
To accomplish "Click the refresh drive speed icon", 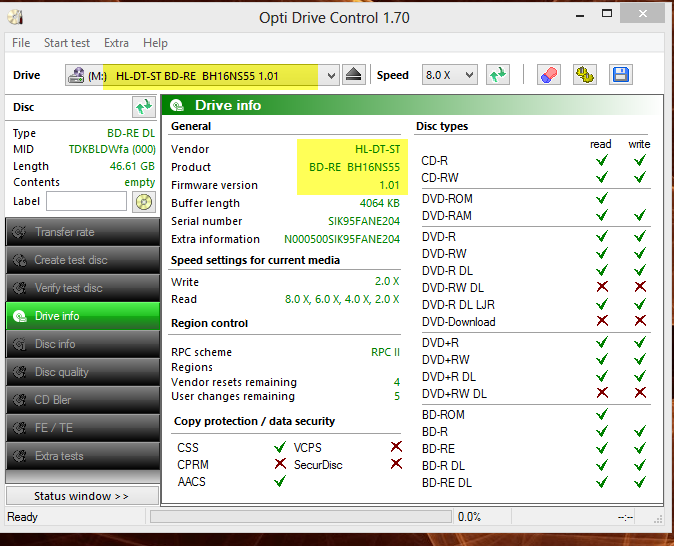I will (498, 75).
